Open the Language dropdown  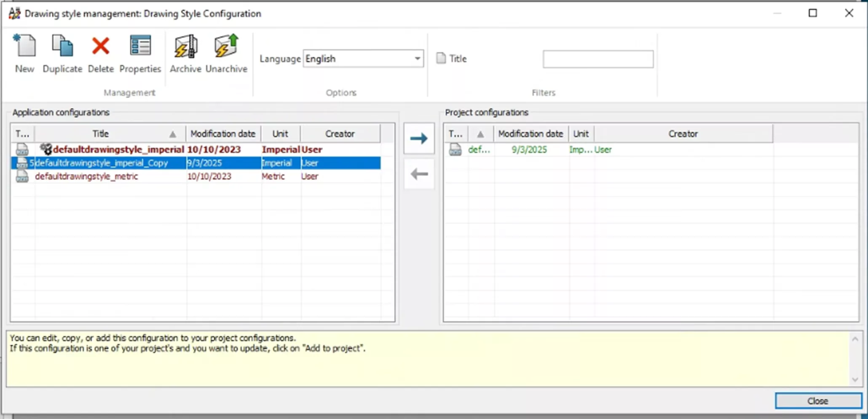[417, 59]
